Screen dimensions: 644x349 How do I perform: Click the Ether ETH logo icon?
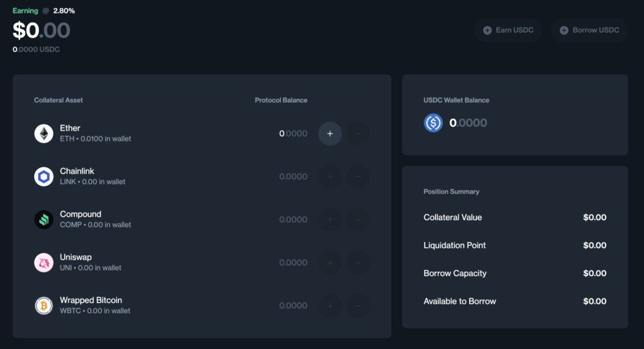tap(44, 133)
